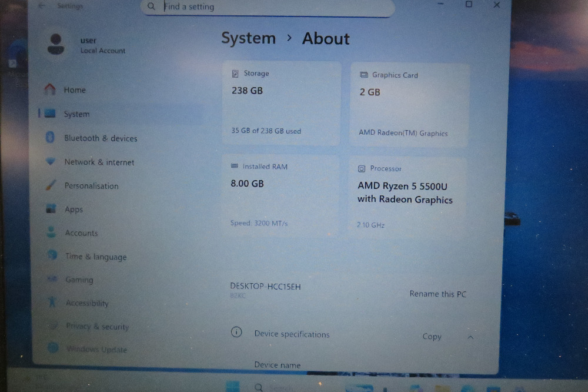Screen dimensions: 588x392
Task: Maximize the Settings window
Action: 469,4
